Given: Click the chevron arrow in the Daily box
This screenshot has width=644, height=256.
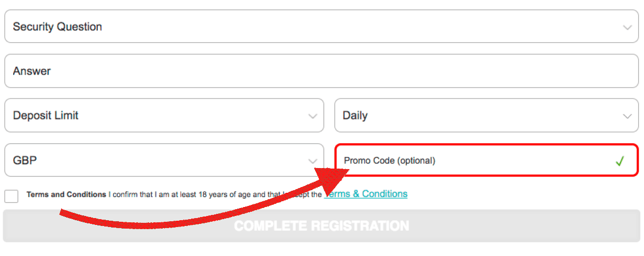Looking at the screenshot, I should pyautogui.click(x=627, y=116).
